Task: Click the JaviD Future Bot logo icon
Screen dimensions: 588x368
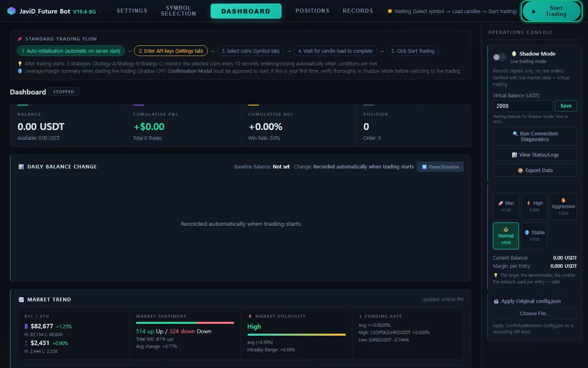Action: coord(11,11)
